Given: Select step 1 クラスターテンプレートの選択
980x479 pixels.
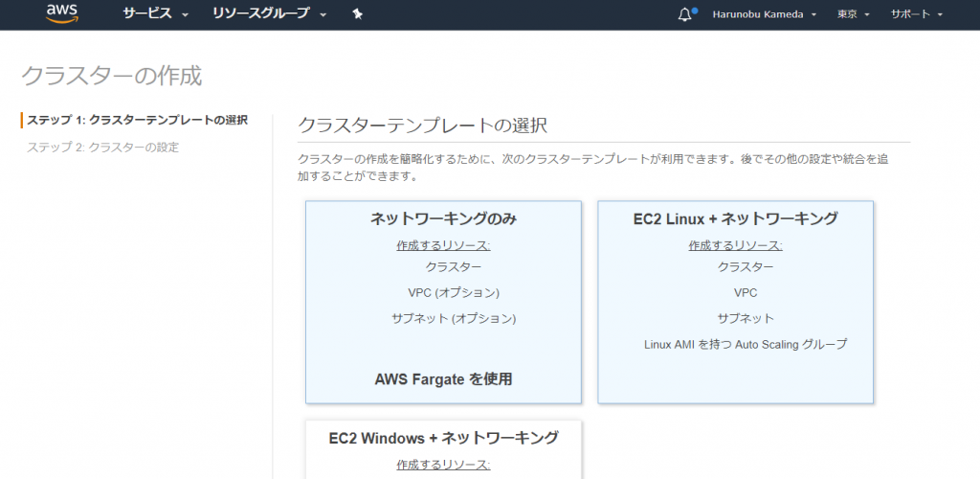Looking at the screenshot, I should point(137,120).
